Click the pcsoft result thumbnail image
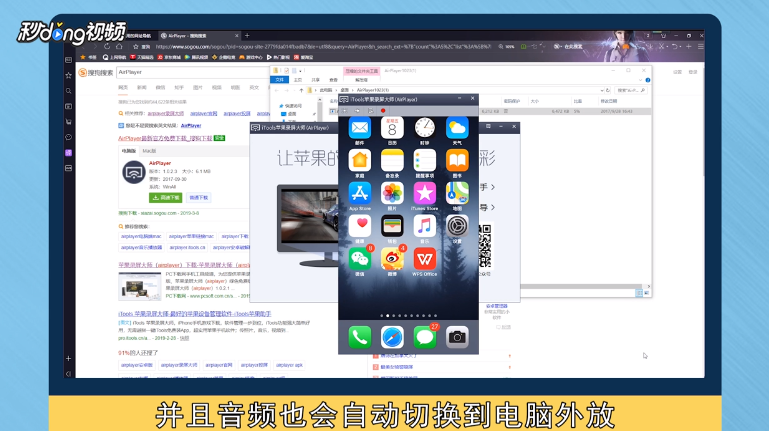The width and height of the screenshot is (769, 431). click(x=140, y=286)
